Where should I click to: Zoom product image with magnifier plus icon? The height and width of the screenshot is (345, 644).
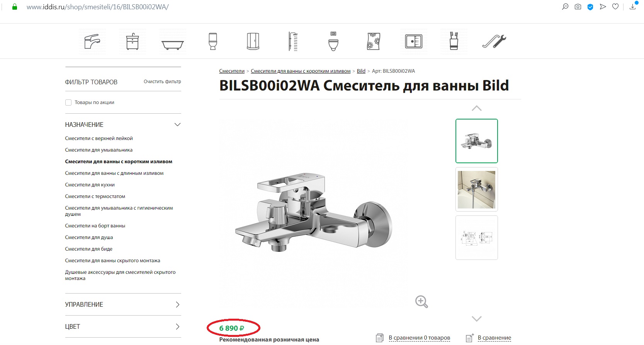[x=421, y=302]
